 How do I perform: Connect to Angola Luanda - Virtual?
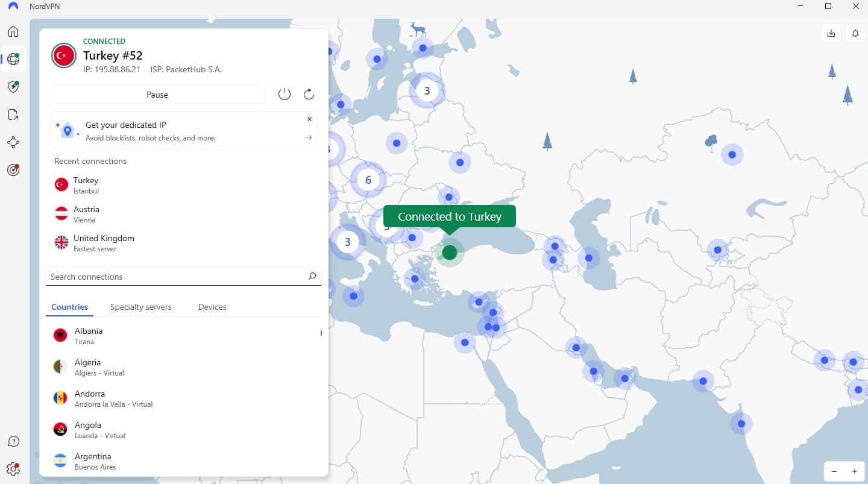click(x=184, y=430)
